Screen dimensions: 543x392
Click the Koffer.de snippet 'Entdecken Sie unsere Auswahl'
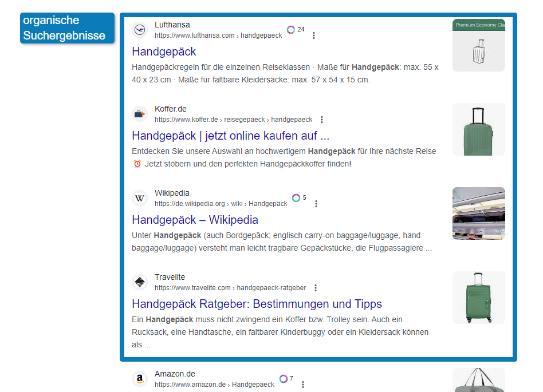[x=284, y=157]
